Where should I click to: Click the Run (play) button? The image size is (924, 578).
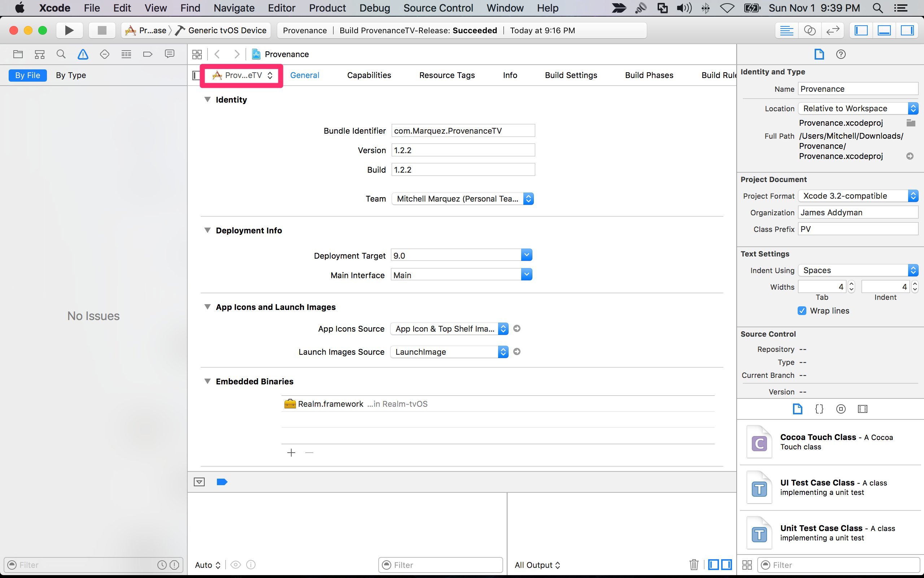click(x=69, y=30)
